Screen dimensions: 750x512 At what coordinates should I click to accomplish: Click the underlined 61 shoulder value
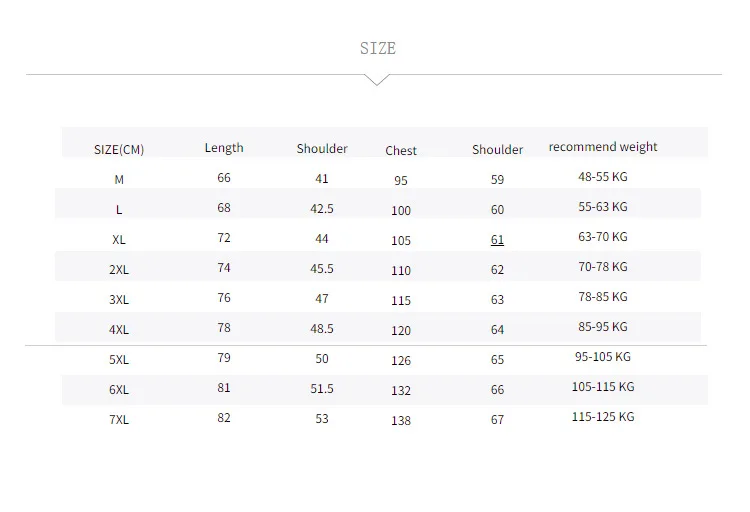click(497, 240)
